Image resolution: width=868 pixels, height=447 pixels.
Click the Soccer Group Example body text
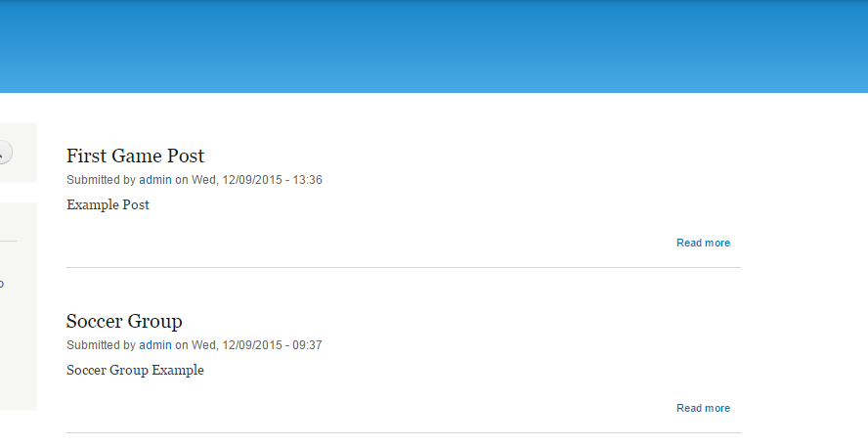[x=135, y=370]
